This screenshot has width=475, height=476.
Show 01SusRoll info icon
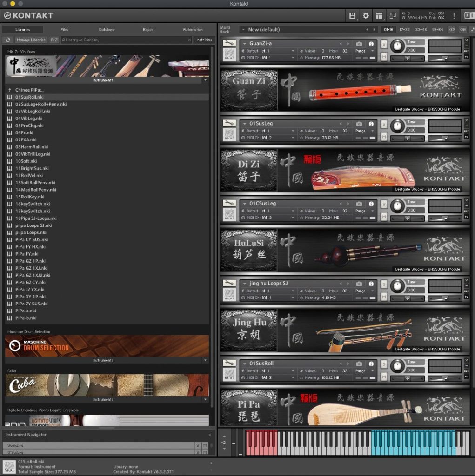click(371, 364)
